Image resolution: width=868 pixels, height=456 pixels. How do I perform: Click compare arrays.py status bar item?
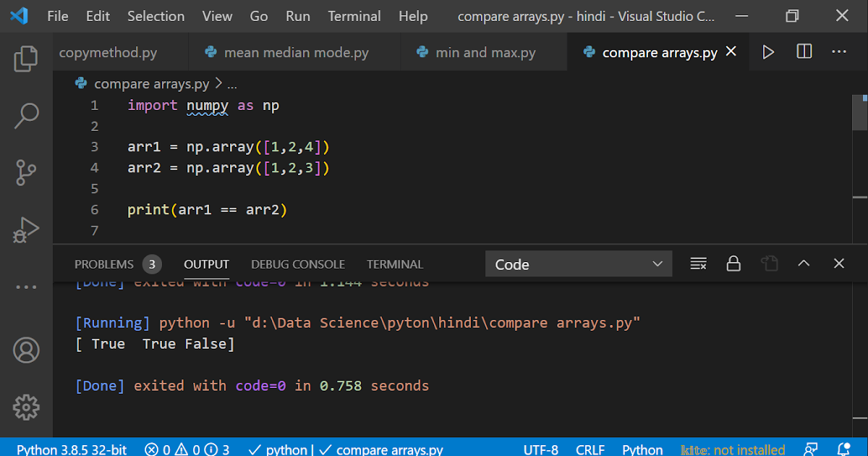coord(380,449)
